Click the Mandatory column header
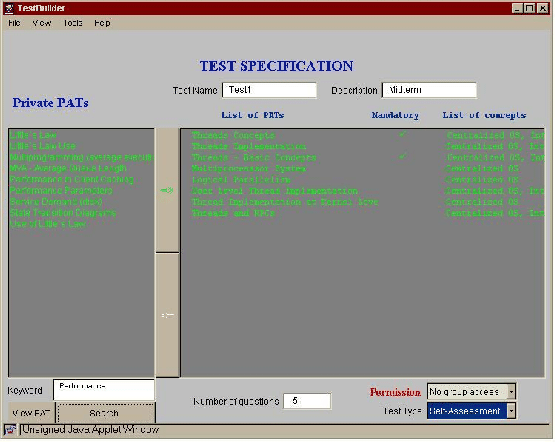555x442 pixels. (x=395, y=115)
